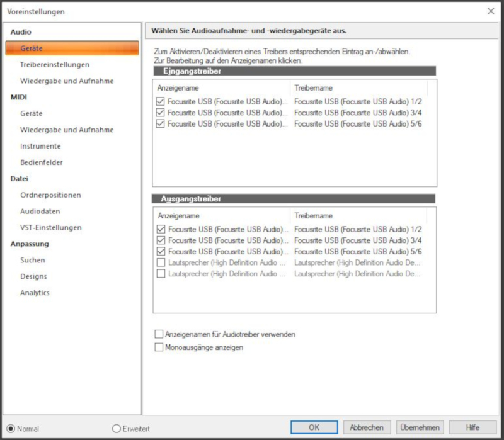Click first Lautsprecher display name

[x=227, y=262]
